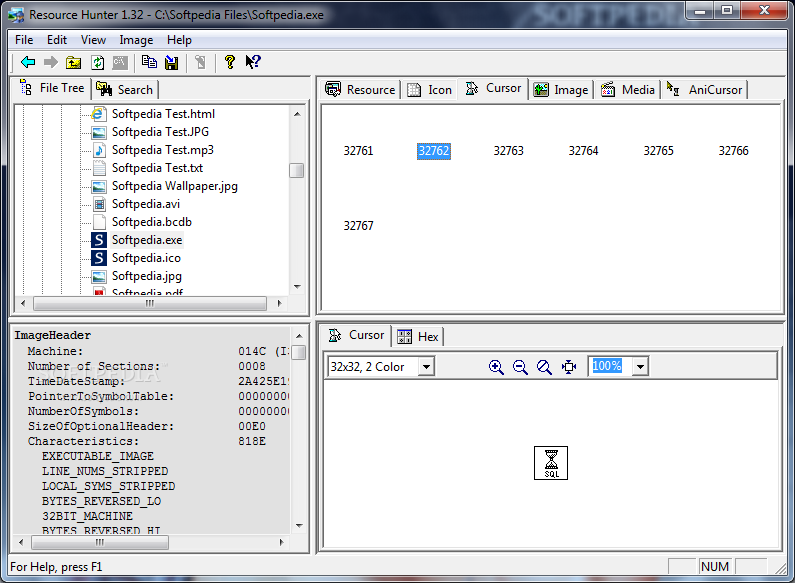Click the file tree horizontal scroll right arrow
The image size is (795, 583).
click(279, 303)
